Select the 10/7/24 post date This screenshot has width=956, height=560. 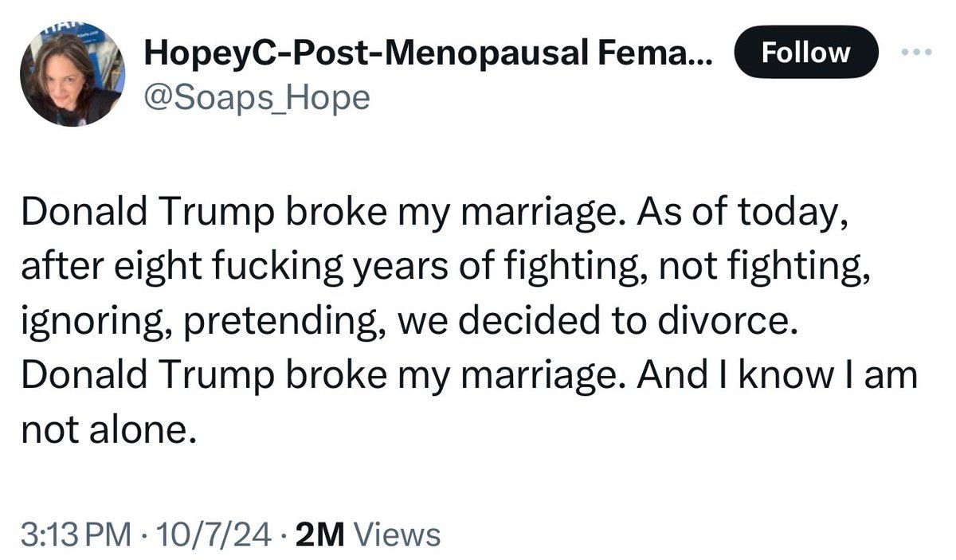(x=212, y=533)
